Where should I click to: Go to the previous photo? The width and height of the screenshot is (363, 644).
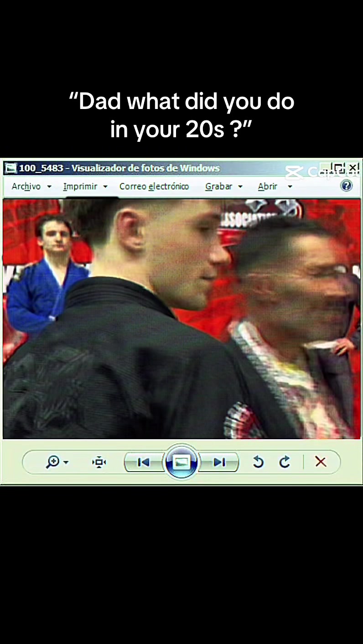tap(144, 462)
